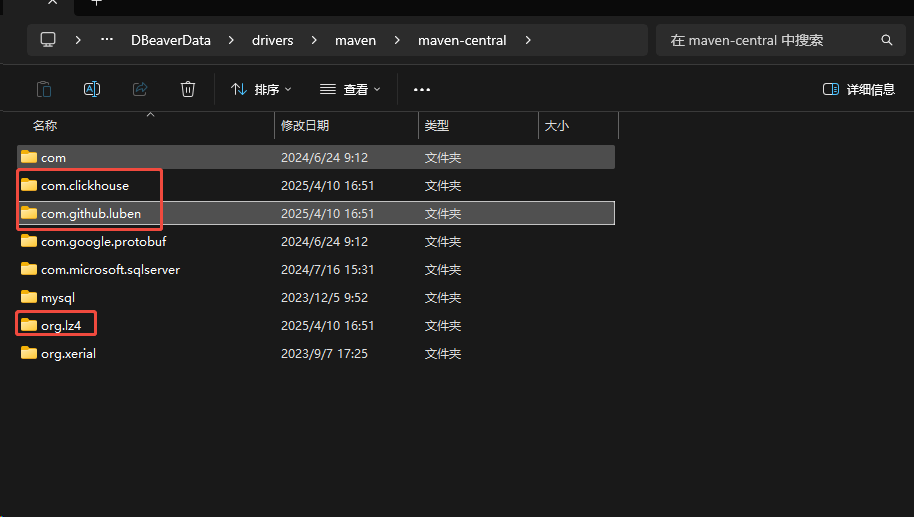Select the org.lz4 folder name

point(61,325)
